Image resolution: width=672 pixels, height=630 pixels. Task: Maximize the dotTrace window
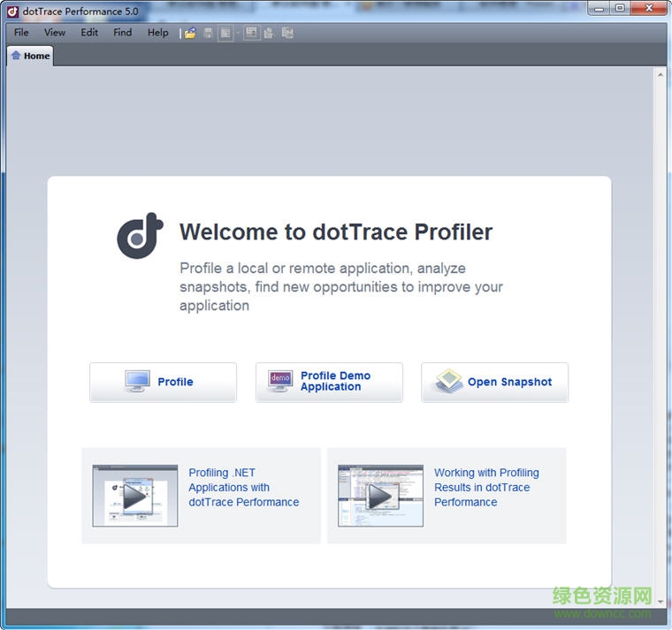click(620, 8)
